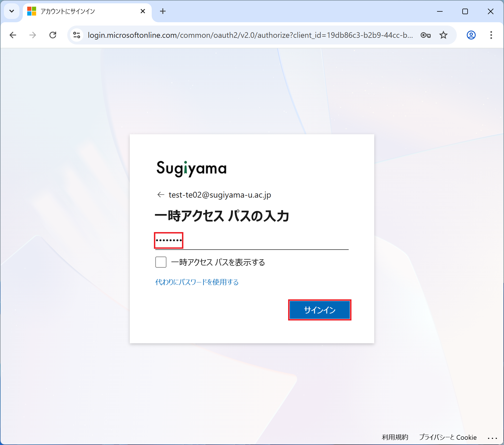Open the 利用規約 footer link
Screen dimensions: 504x445
click(395, 437)
